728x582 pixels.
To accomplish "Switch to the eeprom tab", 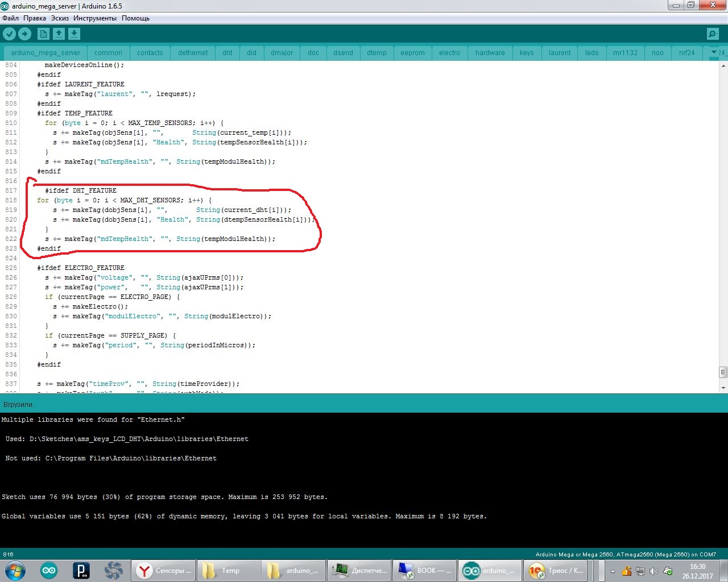I will (413, 53).
